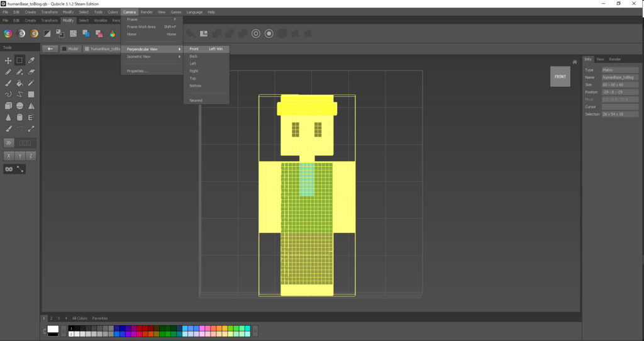
Task: Click the home icon above viewport
Action: click(x=575, y=62)
